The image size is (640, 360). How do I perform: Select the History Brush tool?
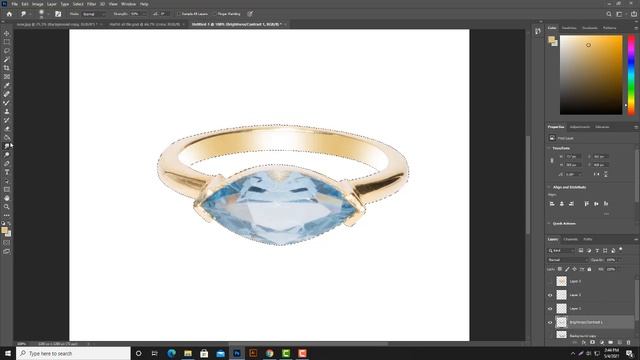pos(7,120)
